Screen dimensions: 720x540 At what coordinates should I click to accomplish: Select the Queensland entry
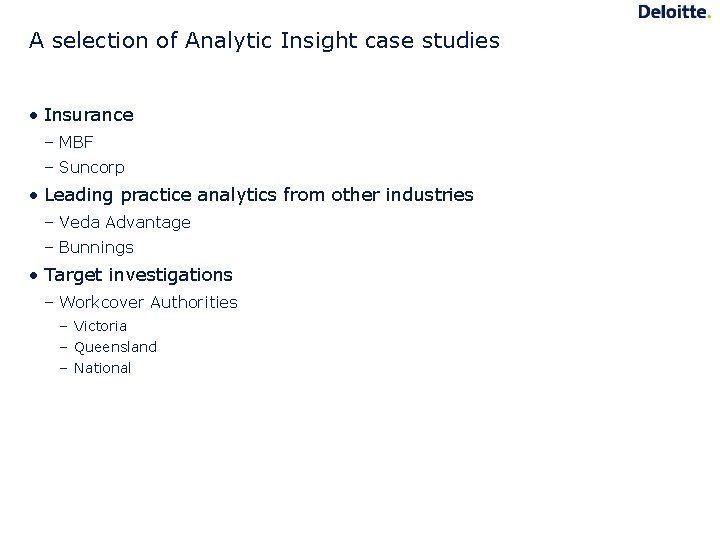(115, 347)
